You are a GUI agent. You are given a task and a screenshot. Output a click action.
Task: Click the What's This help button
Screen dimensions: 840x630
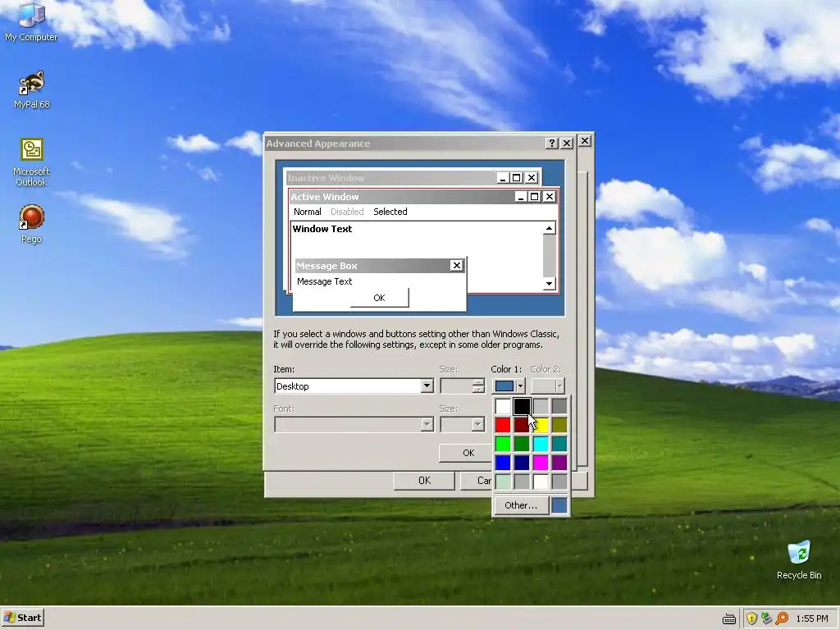(x=552, y=143)
